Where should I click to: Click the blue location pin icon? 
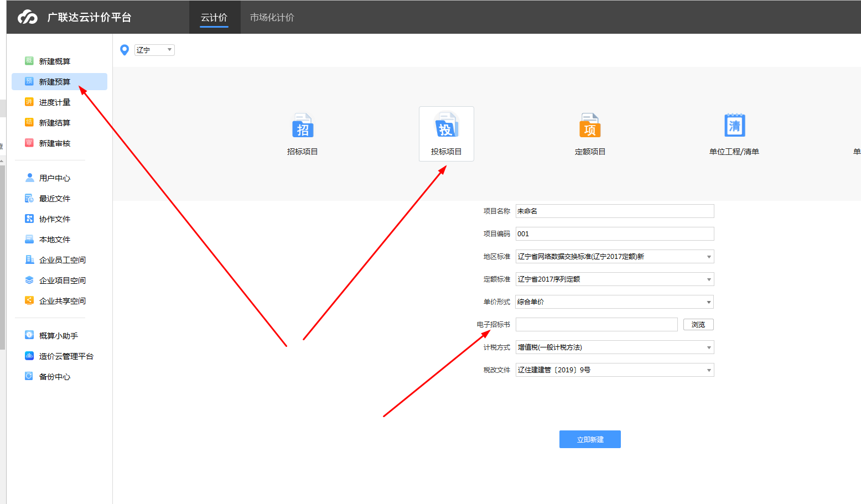point(125,50)
